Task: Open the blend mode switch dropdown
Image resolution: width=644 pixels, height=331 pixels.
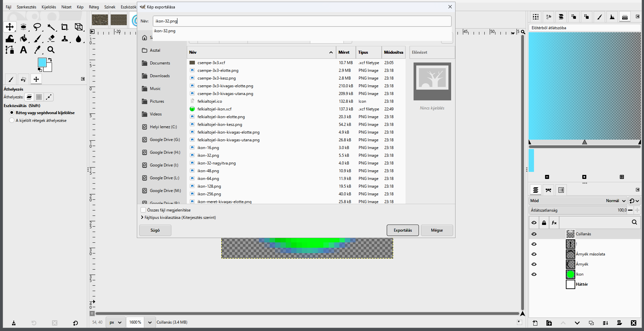Action: [x=634, y=201]
